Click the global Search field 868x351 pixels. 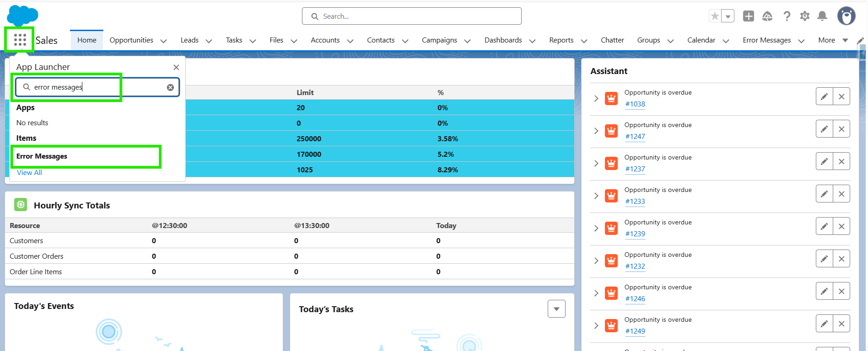pos(412,16)
